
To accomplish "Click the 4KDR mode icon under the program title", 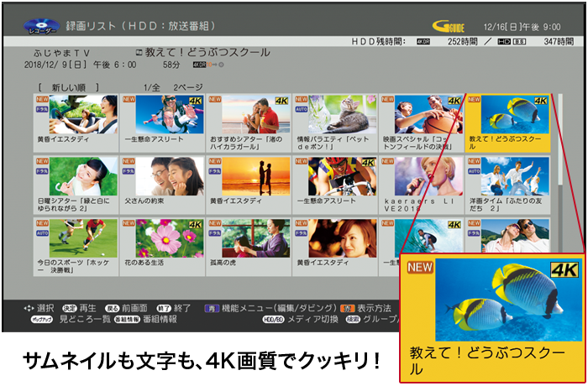I will click(x=199, y=65).
